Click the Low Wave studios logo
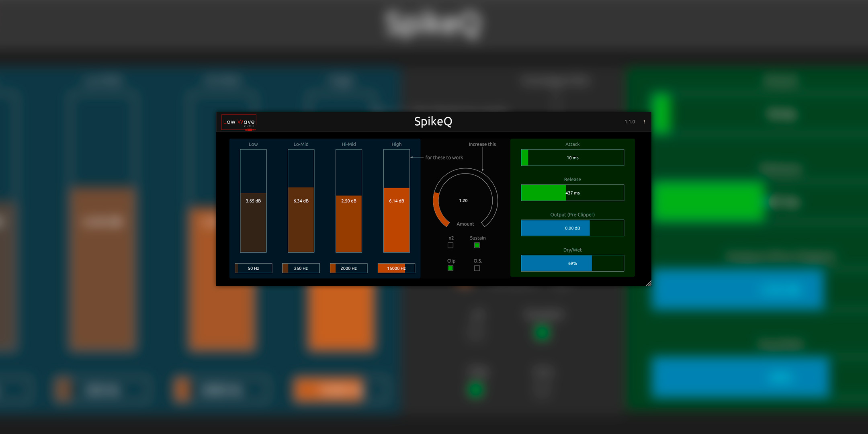The width and height of the screenshot is (868, 434). (239, 122)
